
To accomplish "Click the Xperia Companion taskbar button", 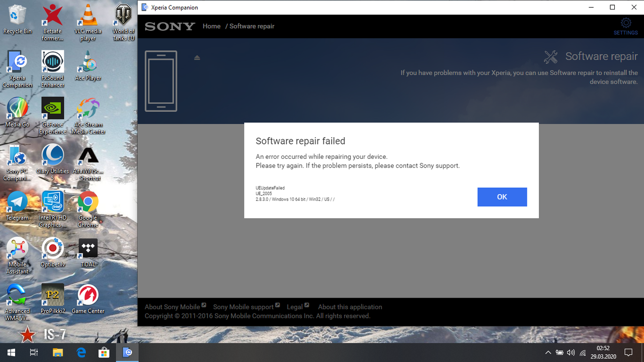I will [x=128, y=352].
